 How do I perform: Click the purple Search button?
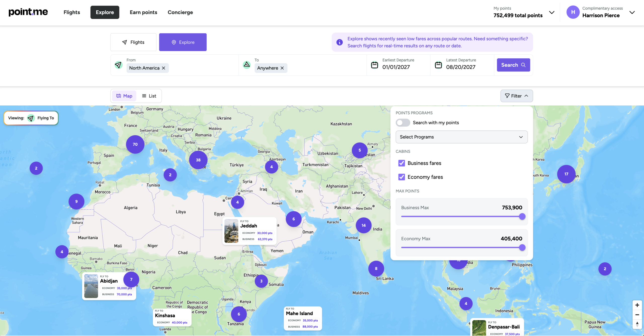click(513, 65)
